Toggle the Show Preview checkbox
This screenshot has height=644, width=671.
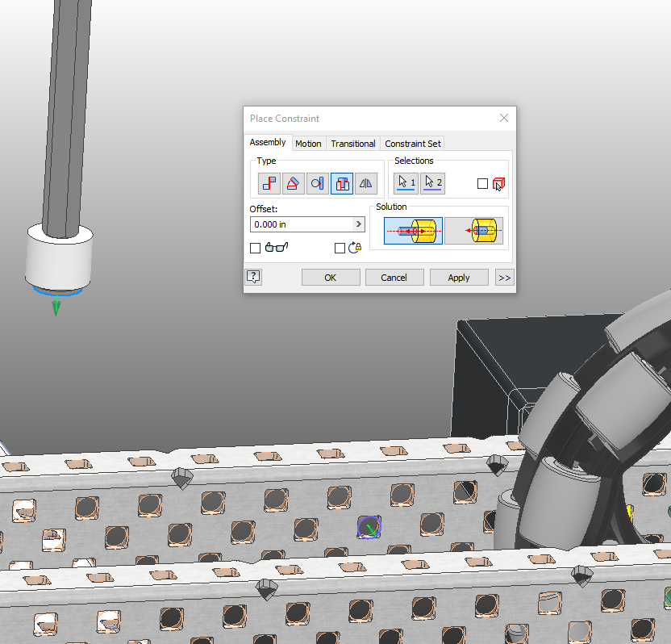coord(255,248)
